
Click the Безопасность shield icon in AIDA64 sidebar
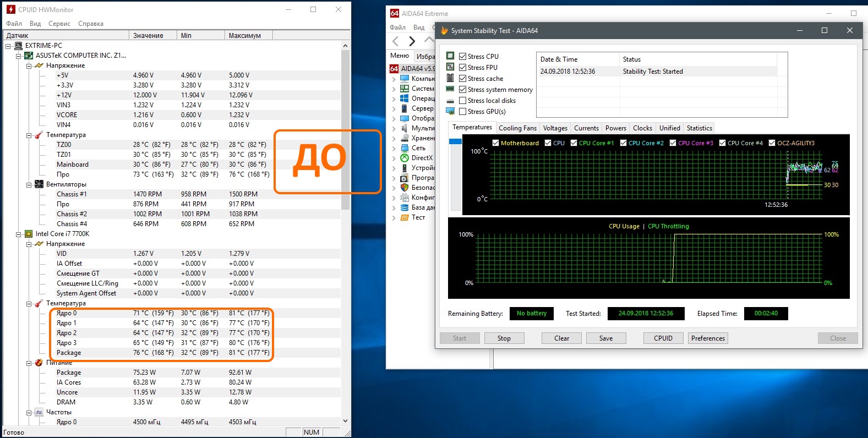click(405, 188)
